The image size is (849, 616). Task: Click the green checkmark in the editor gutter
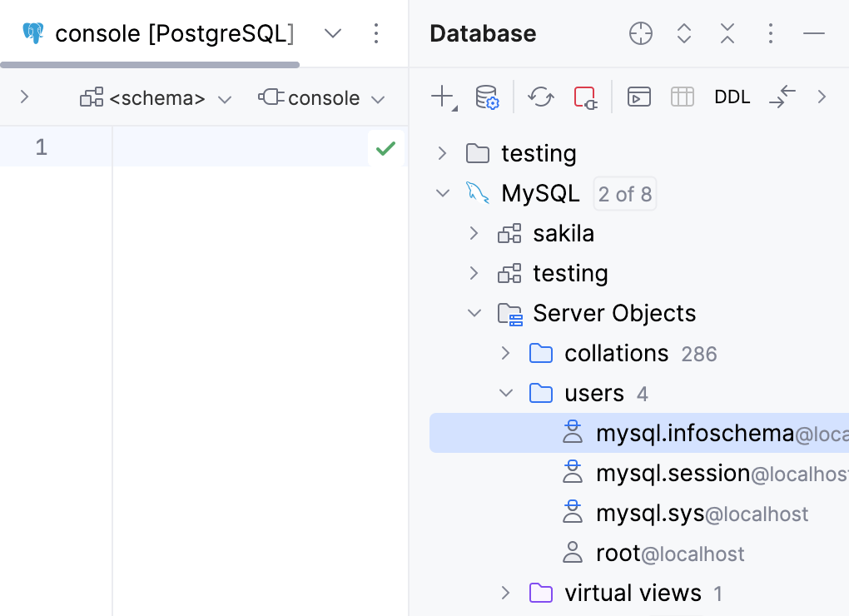pos(385,147)
